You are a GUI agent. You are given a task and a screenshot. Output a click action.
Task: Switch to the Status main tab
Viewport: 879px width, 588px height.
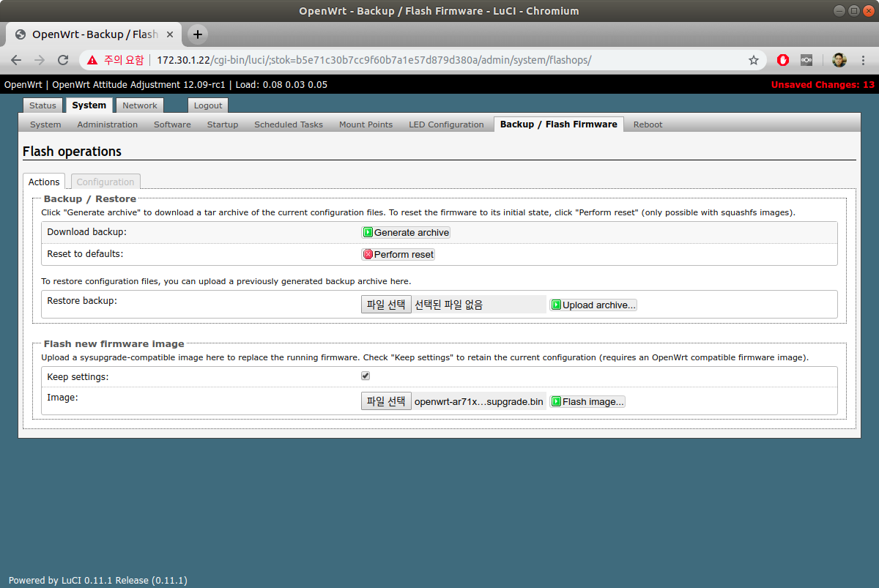tap(42, 105)
